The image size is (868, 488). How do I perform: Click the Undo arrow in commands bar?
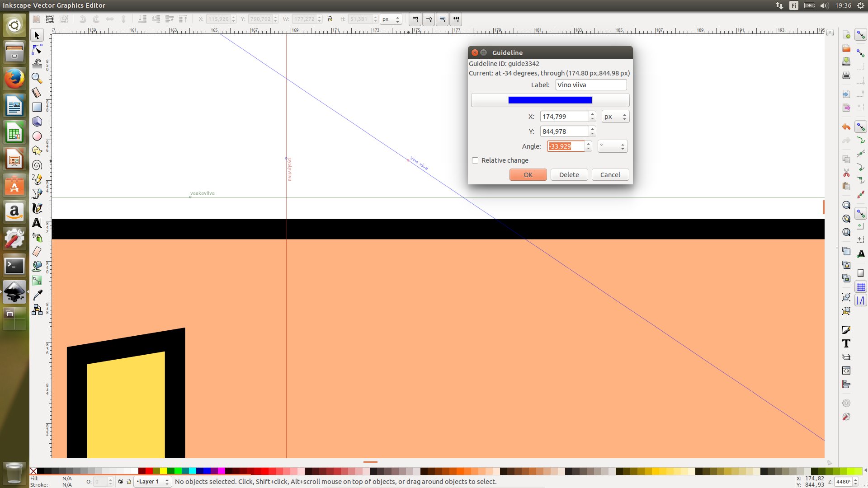[846, 127]
